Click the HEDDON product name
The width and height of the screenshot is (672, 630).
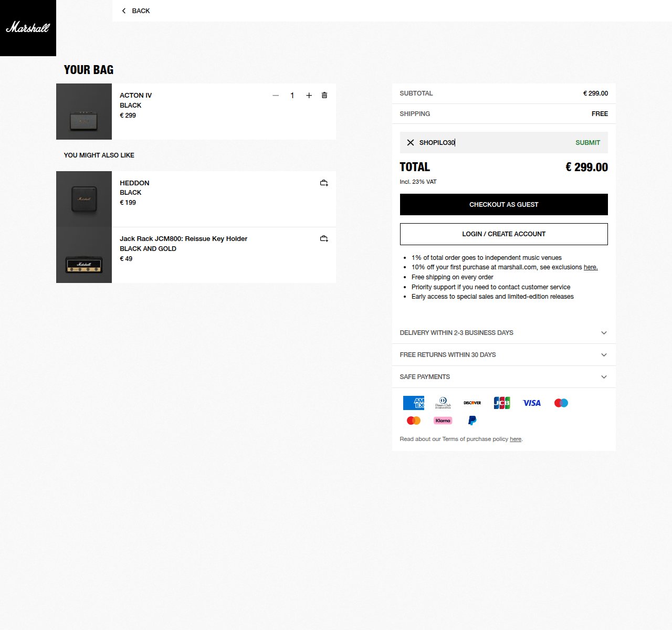pyautogui.click(x=134, y=183)
